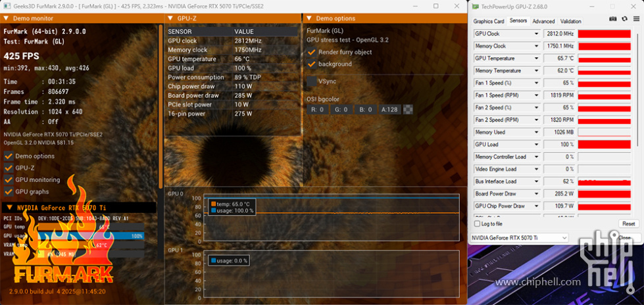Click the GPU-Z screenshot camera icon
This screenshot has width=644, height=305.
(613, 19)
